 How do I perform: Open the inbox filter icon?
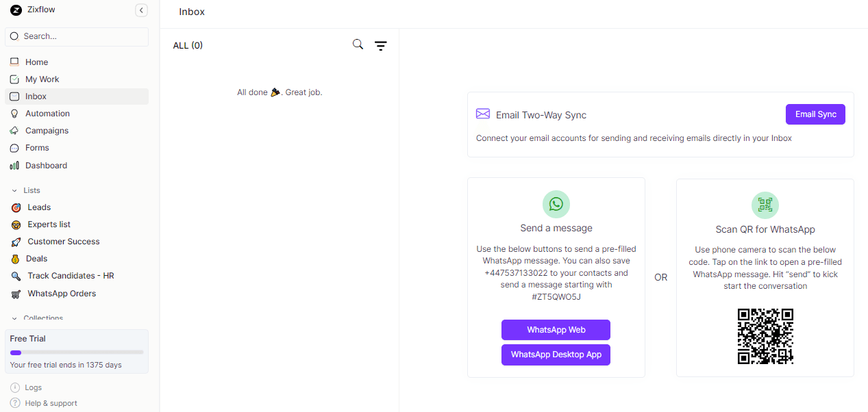pyautogui.click(x=381, y=46)
